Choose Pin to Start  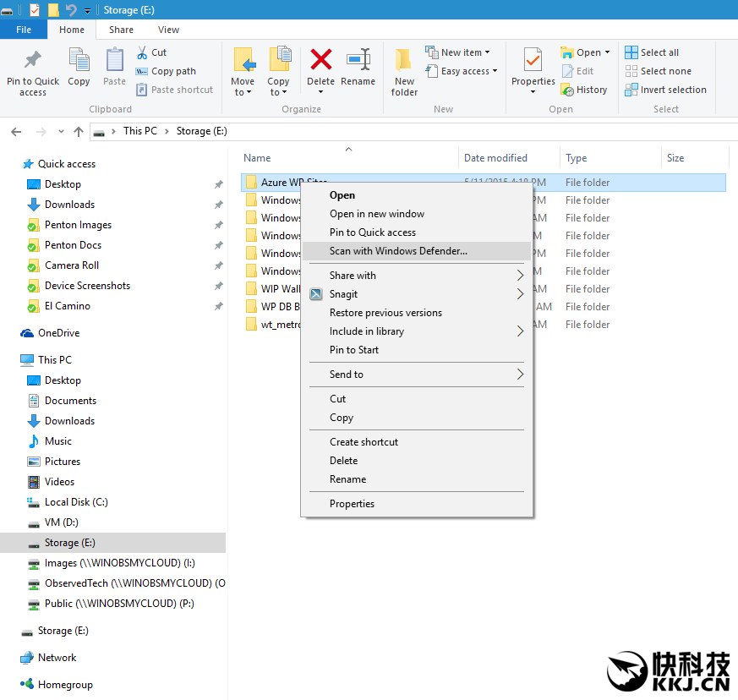pyautogui.click(x=417, y=350)
